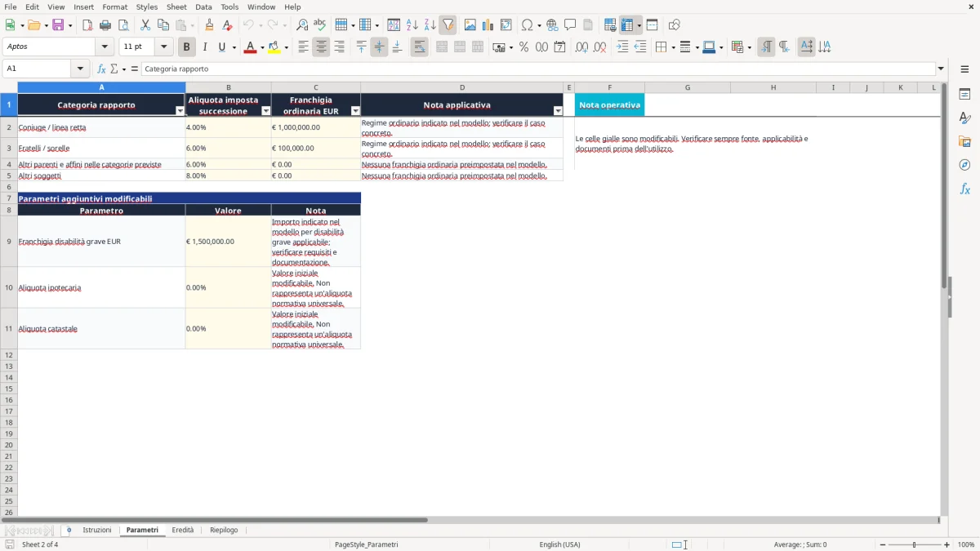980x551 pixels.
Task: Click the horizontal scrollbar
Action: tap(214, 519)
